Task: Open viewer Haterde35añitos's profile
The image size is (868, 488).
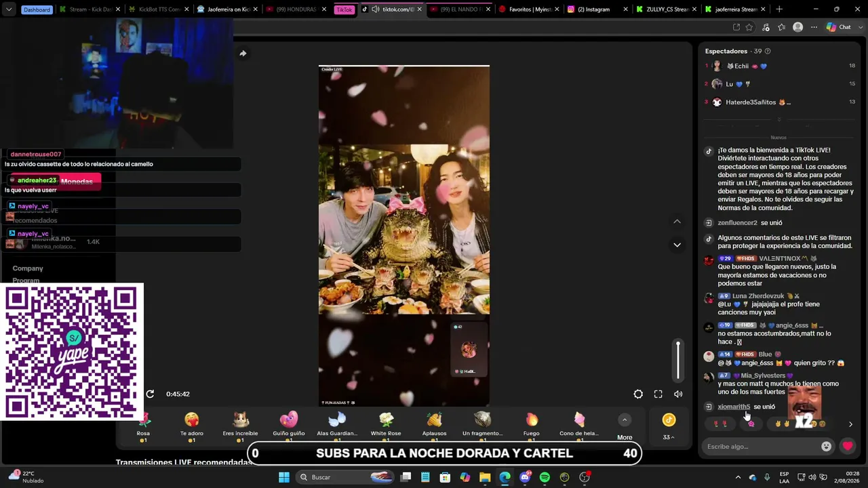Action: tap(751, 102)
